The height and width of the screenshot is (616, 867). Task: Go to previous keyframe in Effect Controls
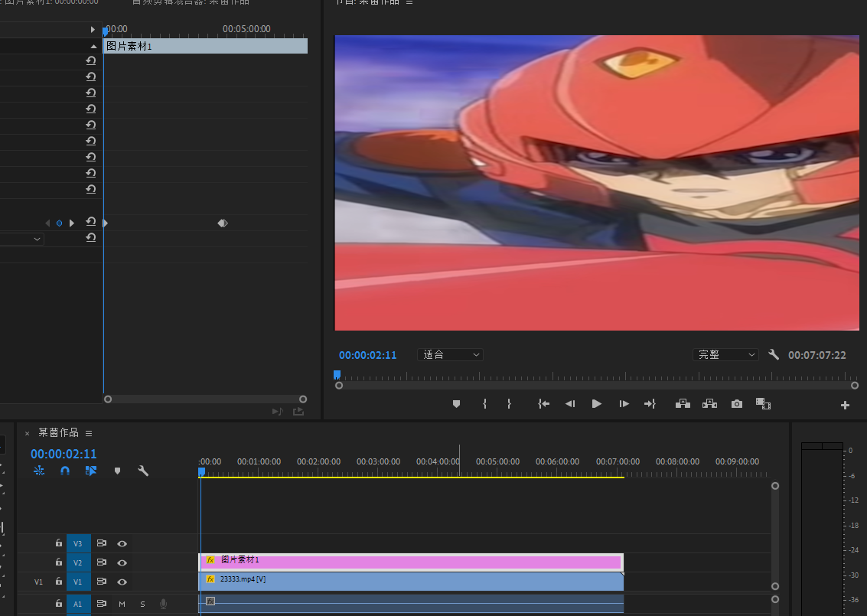click(47, 223)
